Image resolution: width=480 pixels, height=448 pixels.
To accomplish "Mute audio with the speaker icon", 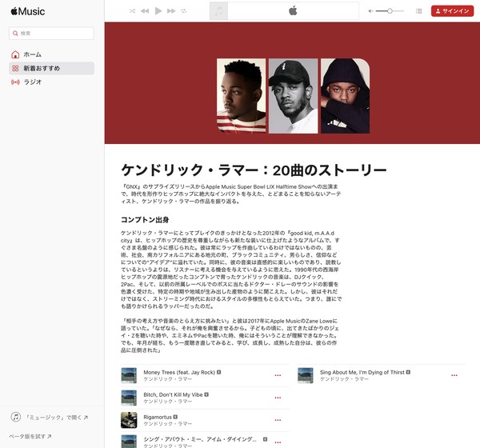I will [370, 11].
